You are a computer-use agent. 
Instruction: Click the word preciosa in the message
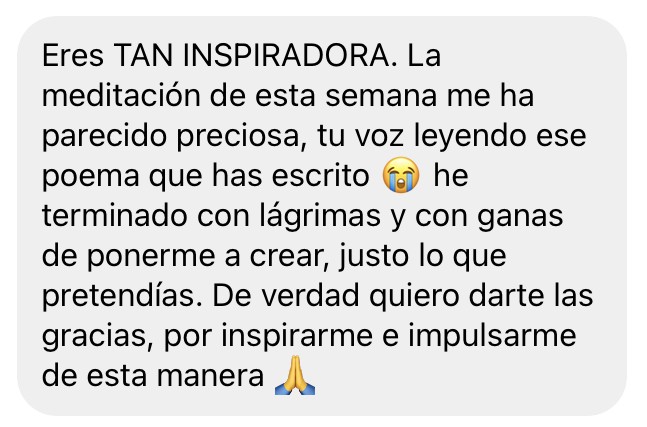click(x=238, y=137)
